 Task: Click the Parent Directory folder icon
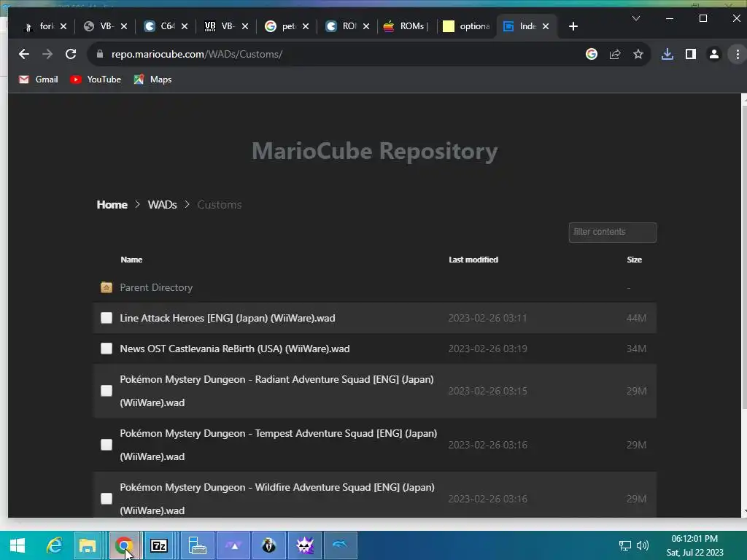pyautogui.click(x=107, y=287)
